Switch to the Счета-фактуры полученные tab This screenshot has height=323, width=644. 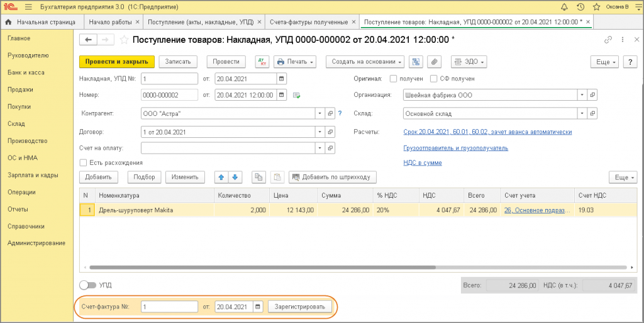[308, 22]
